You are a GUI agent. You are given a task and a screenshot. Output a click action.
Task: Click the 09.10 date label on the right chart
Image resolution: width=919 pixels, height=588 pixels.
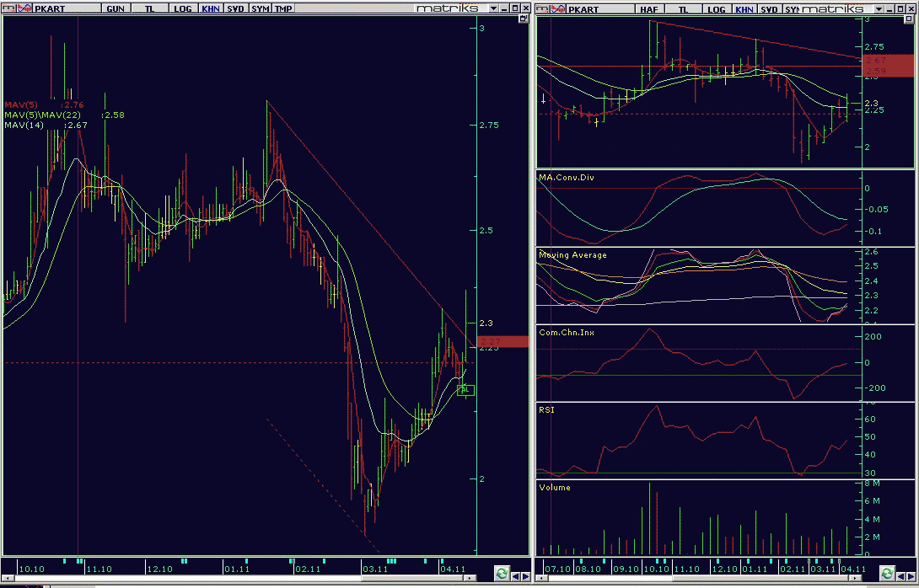point(626,569)
